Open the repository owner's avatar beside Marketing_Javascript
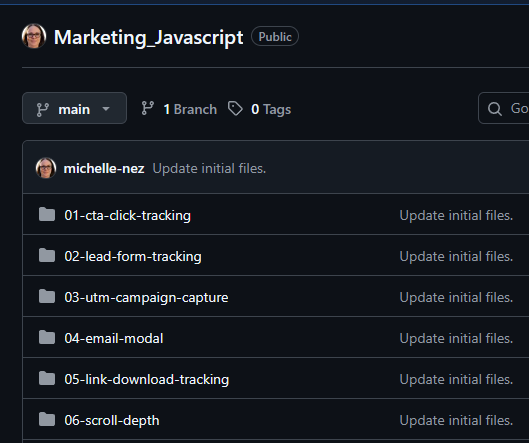The image size is (529, 443). pyautogui.click(x=34, y=36)
